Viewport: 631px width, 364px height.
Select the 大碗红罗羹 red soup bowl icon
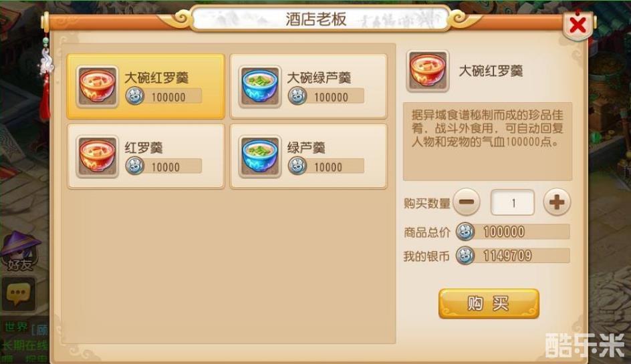click(97, 86)
